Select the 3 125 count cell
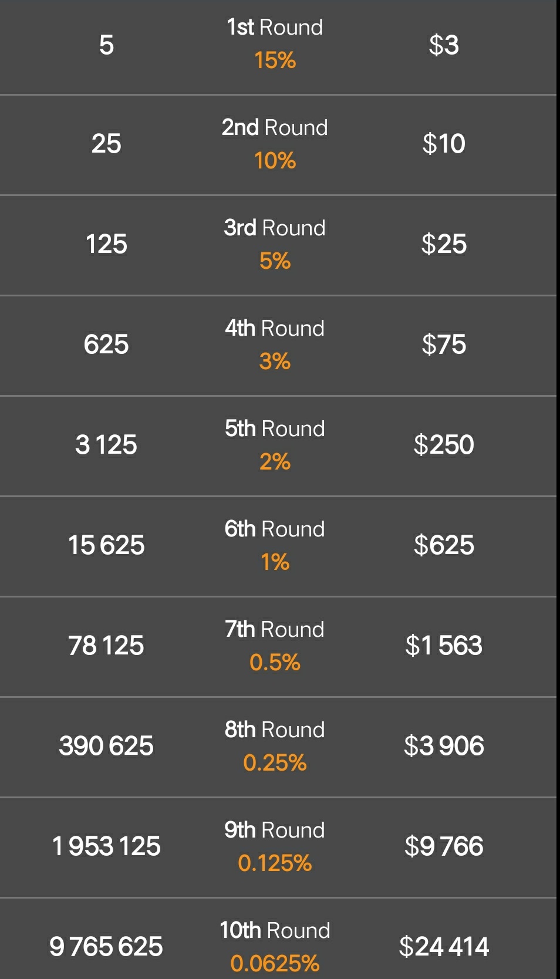This screenshot has width=560, height=979. pyautogui.click(x=106, y=444)
